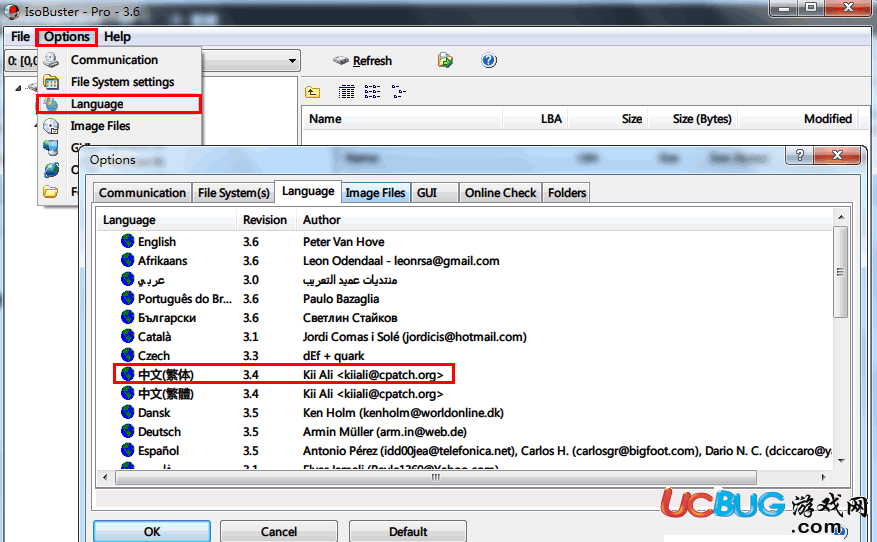Close the Options dialog

coord(837,155)
